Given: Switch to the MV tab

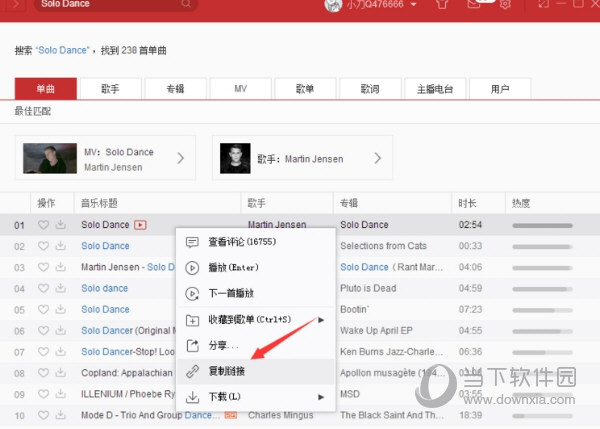Looking at the screenshot, I should click(241, 89).
